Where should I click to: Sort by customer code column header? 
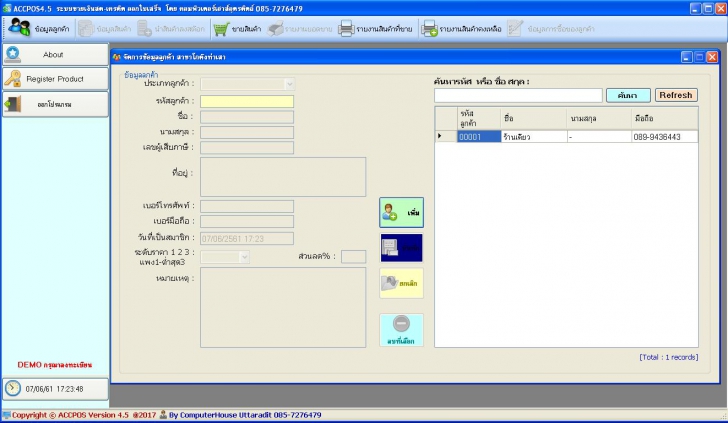click(479, 118)
